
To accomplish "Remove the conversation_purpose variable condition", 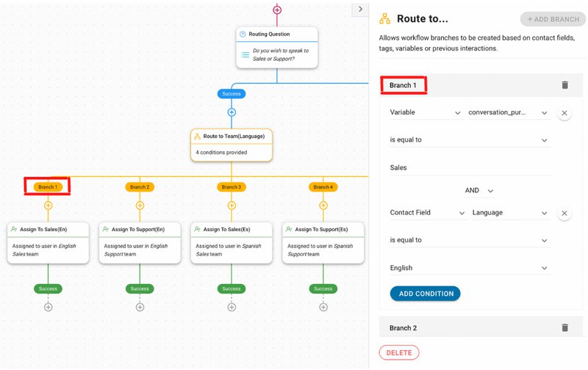I will coord(564,113).
